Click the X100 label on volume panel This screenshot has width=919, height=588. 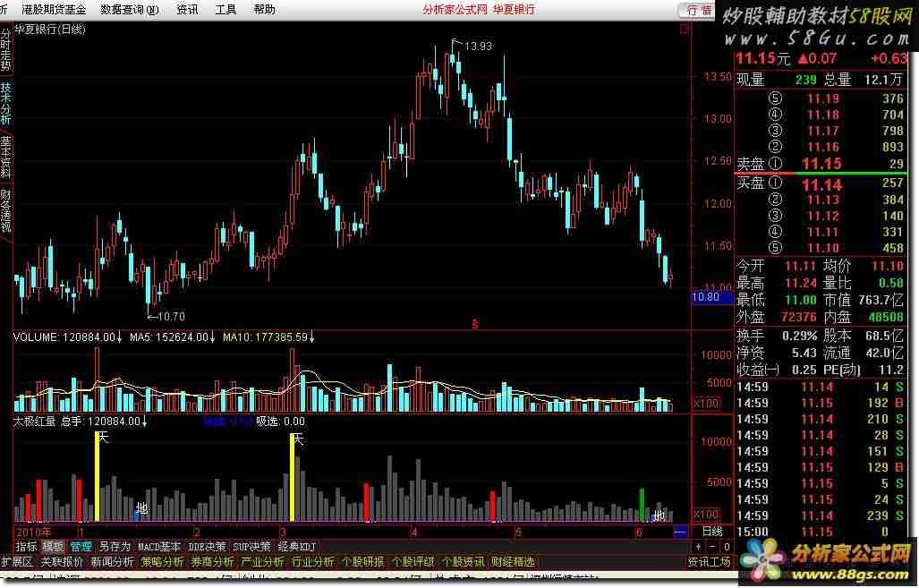point(706,404)
